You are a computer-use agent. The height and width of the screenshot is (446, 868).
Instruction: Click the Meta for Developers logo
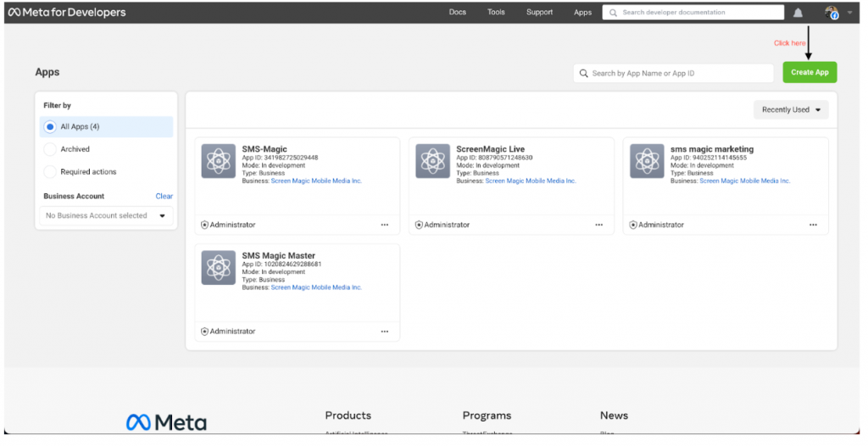[x=67, y=12]
